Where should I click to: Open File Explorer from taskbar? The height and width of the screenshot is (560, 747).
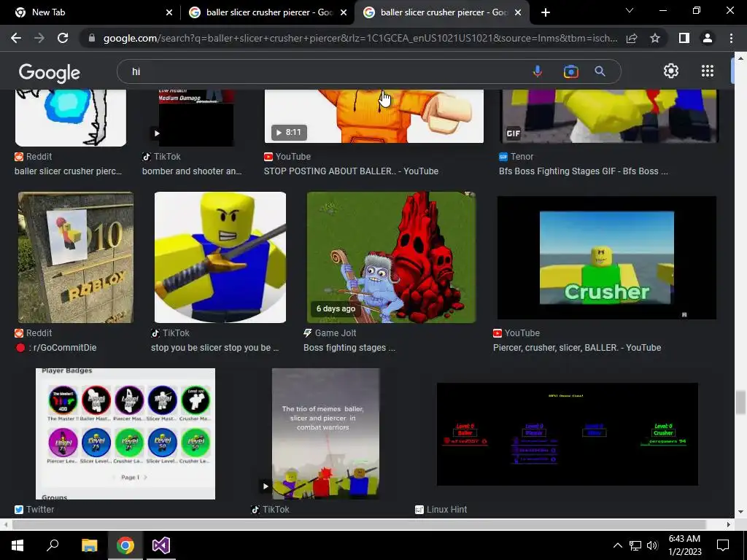point(89,545)
